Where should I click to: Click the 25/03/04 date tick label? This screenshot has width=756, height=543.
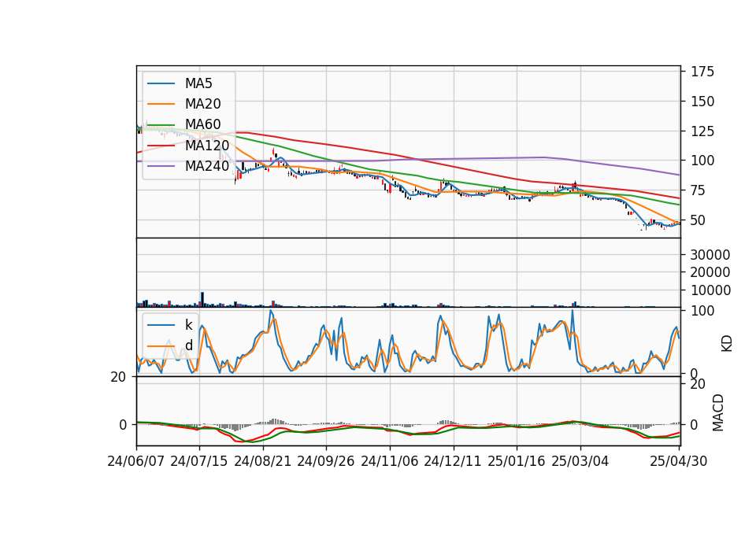coord(580,461)
